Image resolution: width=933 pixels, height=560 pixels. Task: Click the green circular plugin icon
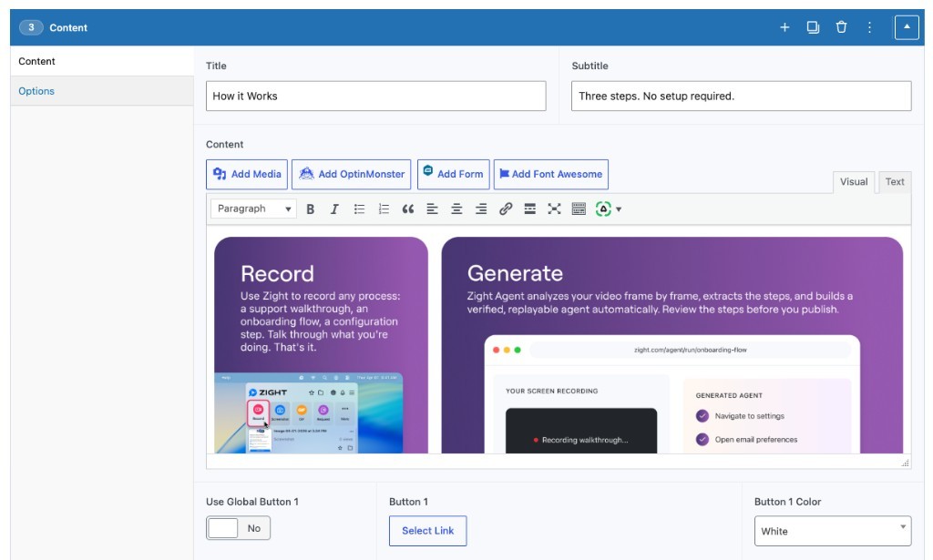click(x=603, y=209)
